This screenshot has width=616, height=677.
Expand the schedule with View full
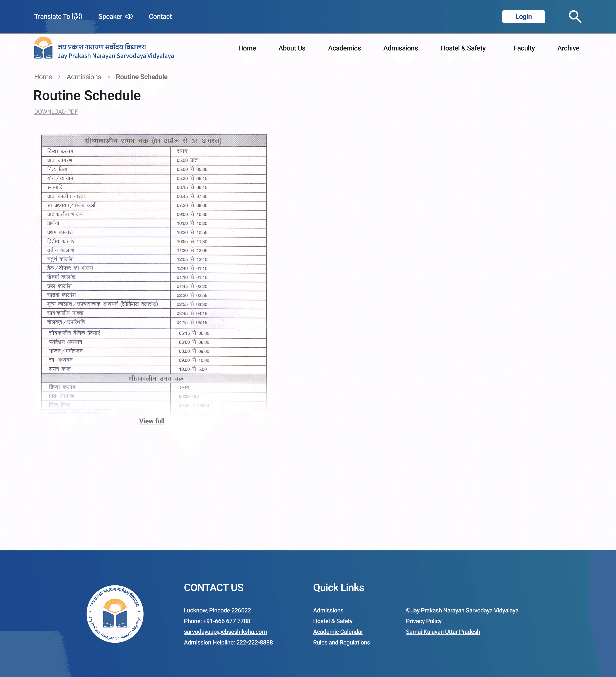(x=151, y=421)
